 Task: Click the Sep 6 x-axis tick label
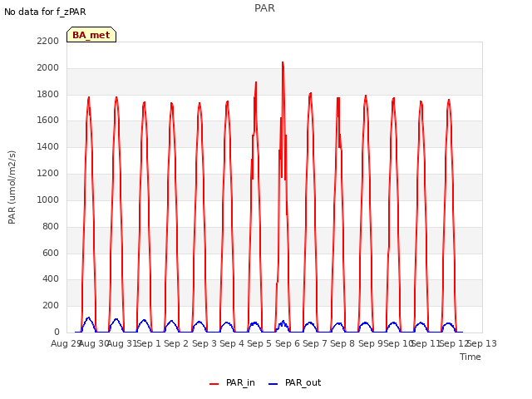tap(287, 343)
